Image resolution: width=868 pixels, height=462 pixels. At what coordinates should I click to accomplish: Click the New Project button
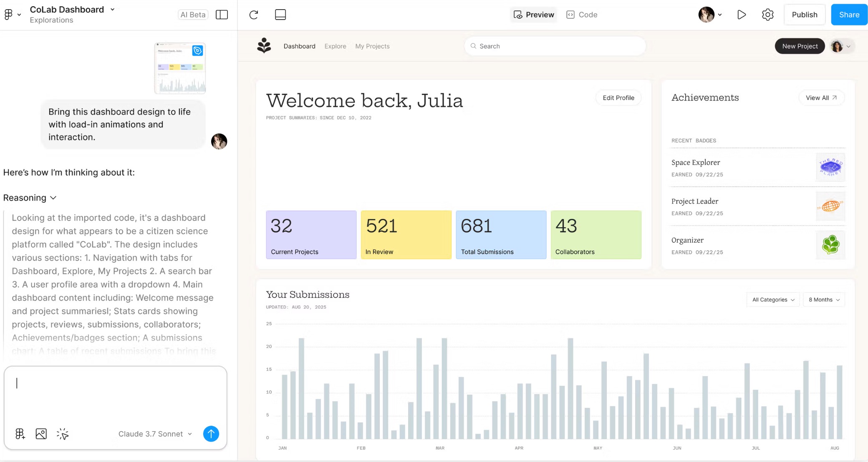pyautogui.click(x=800, y=46)
